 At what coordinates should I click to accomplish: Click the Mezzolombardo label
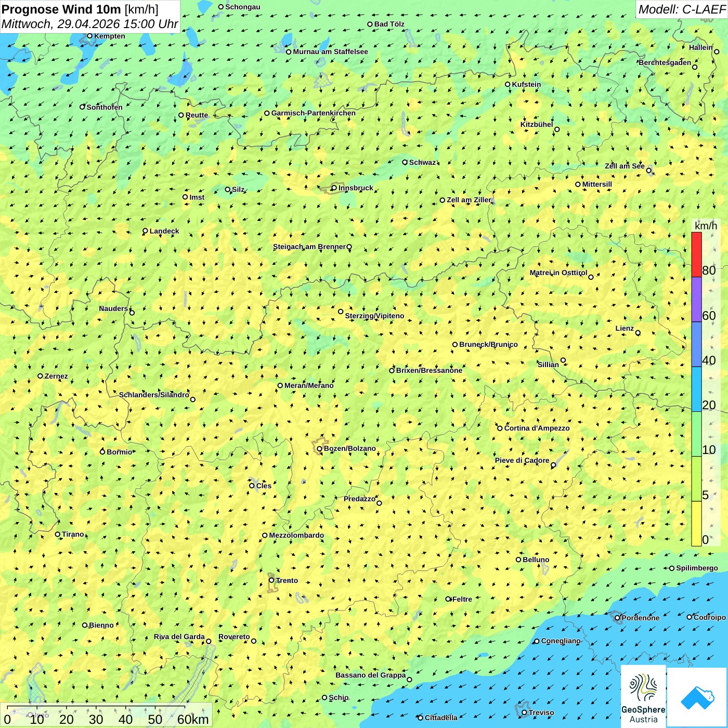[x=296, y=535]
